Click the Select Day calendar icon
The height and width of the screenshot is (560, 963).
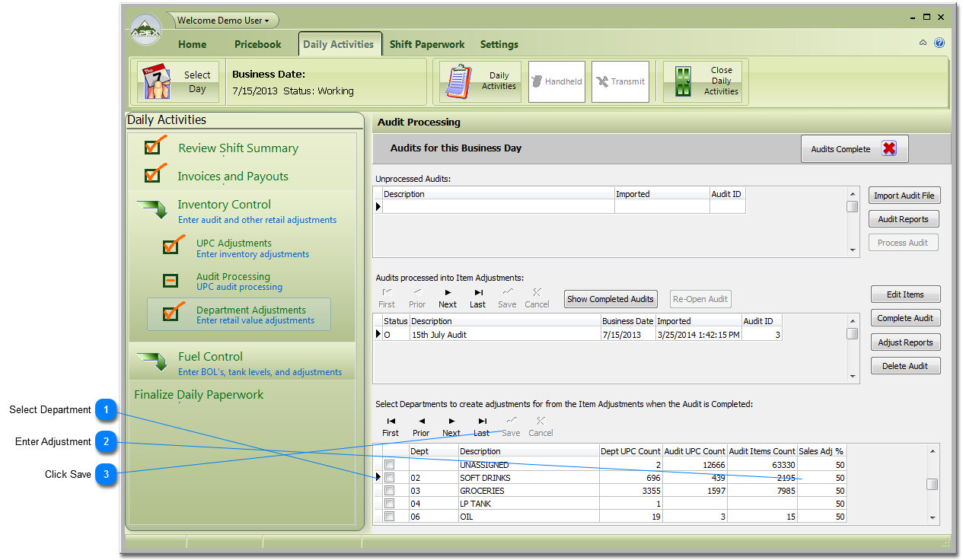coord(157,82)
